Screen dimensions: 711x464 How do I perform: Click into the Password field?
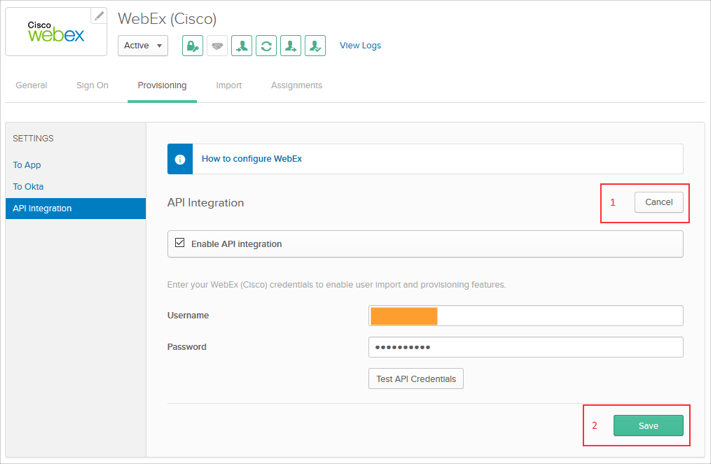(525, 347)
